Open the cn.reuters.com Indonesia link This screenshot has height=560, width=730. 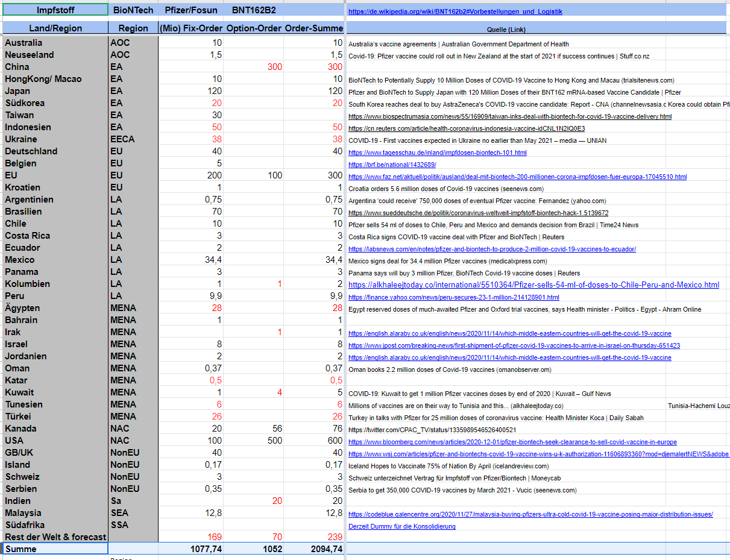[467, 128]
